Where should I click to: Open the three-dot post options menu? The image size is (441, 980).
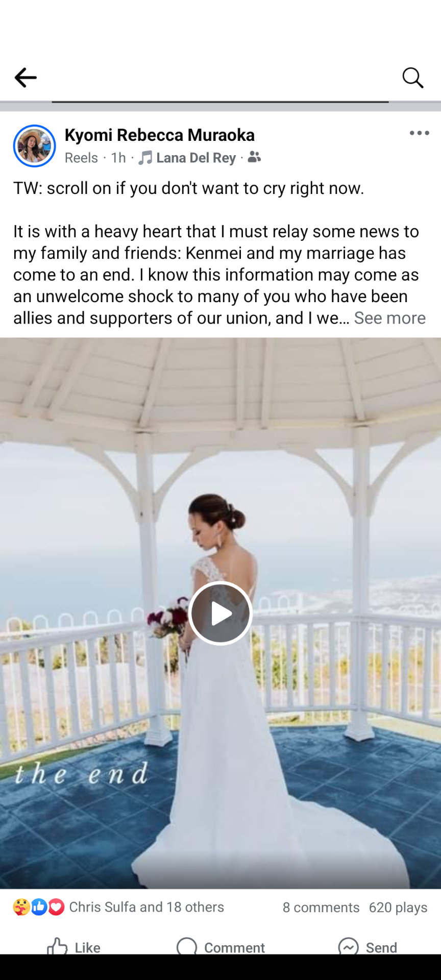419,133
